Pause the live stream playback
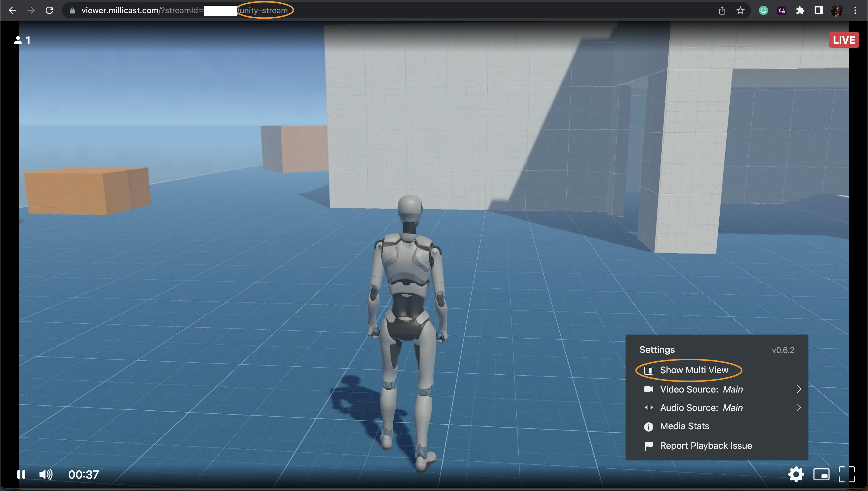This screenshot has width=868, height=491. (x=21, y=474)
